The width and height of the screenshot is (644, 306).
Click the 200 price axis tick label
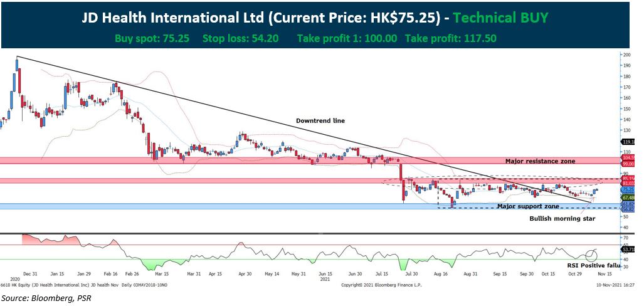point(626,55)
